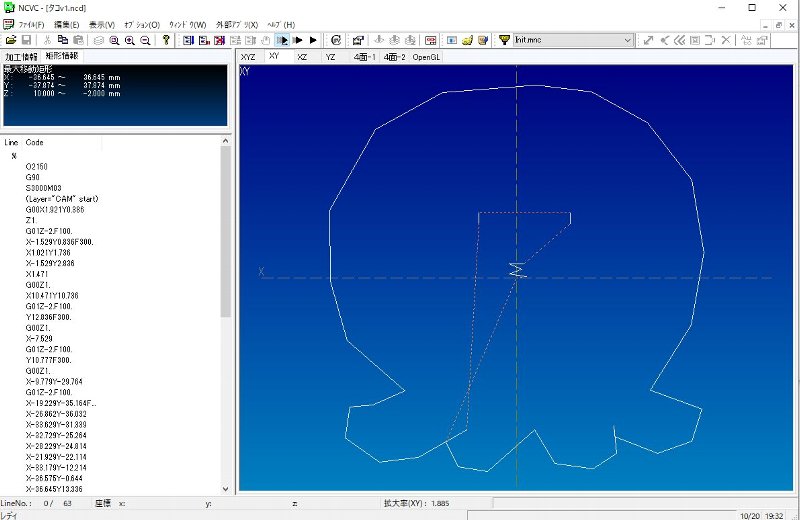800x520 pixels.
Task: Select the 加工情報 tab
Action: pos(20,56)
